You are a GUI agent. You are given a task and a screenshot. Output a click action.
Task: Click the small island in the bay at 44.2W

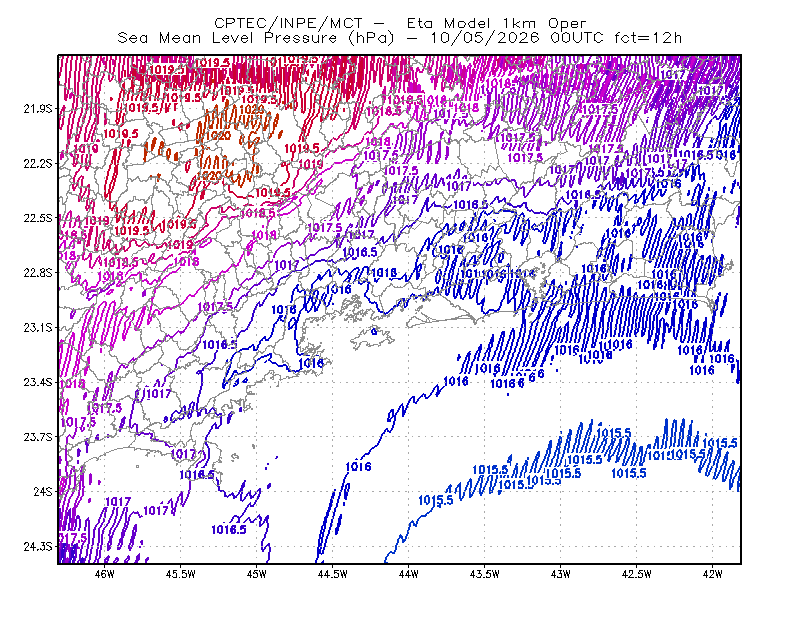(373, 336)
